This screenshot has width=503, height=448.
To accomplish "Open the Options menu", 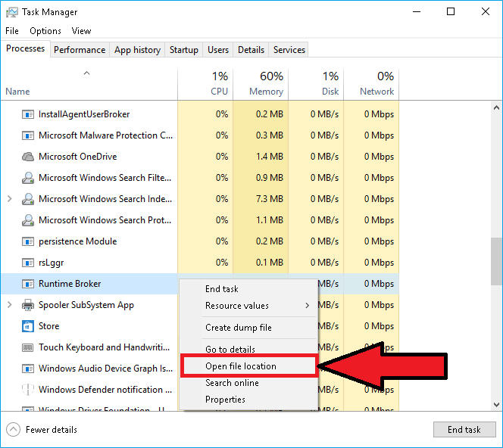I will pyautogui.click(x=45, y=31).
